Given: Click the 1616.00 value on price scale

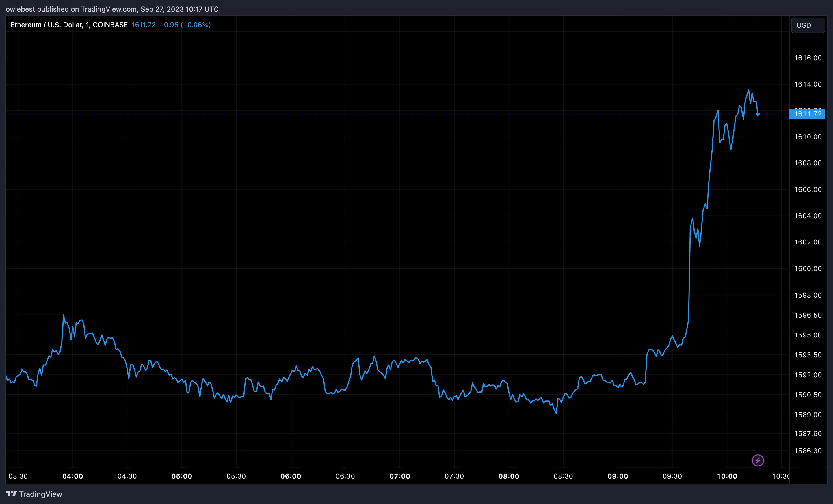Looking at the screenshot, I should 808,58.
